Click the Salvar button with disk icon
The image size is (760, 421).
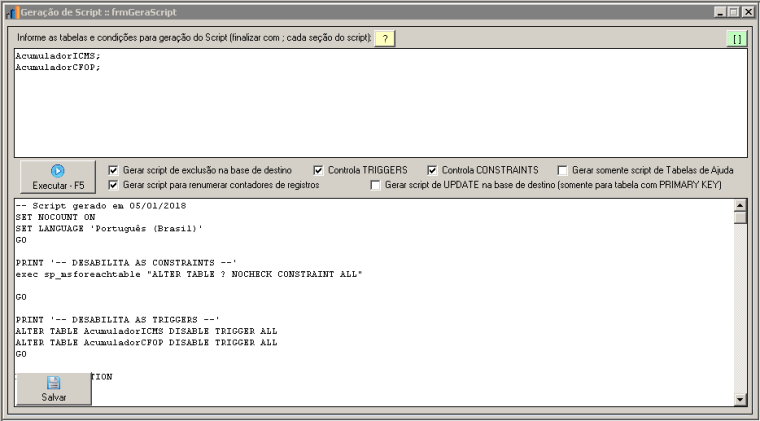[x=54, y=389]
